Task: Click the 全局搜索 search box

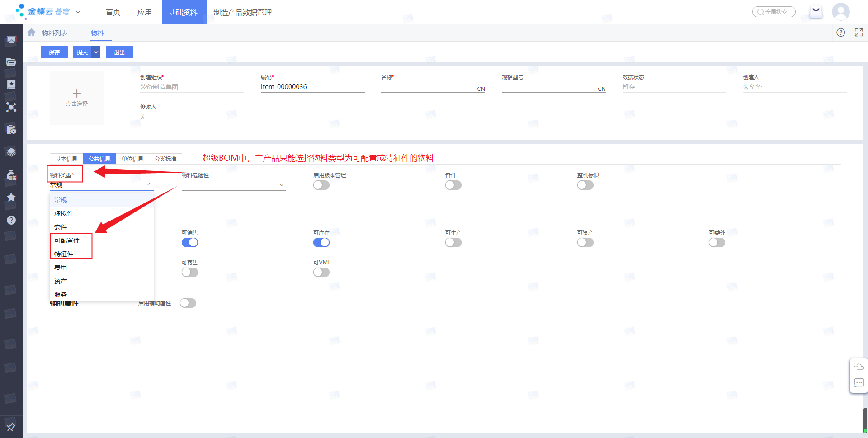Action: [774, 12]
